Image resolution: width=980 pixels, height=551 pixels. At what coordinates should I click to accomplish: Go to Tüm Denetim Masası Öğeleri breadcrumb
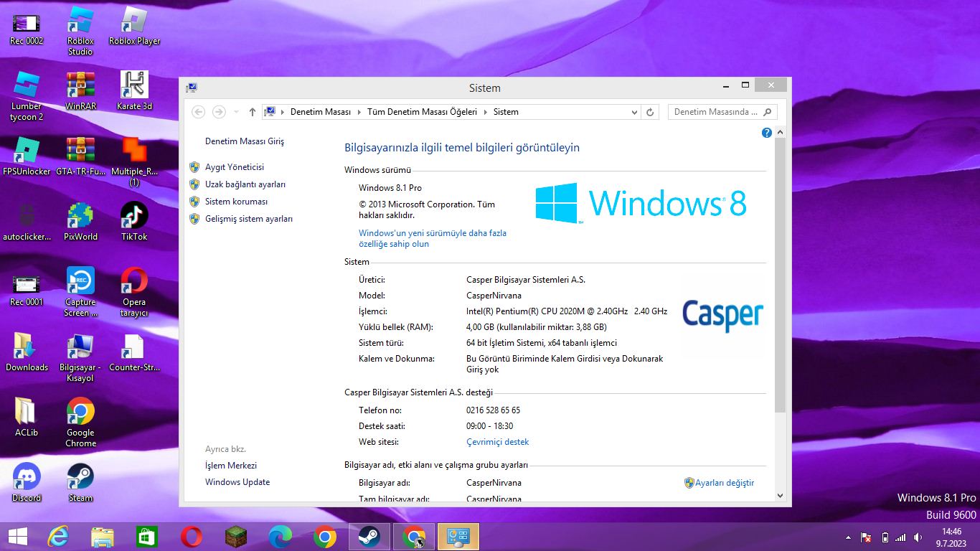[422, 112]
